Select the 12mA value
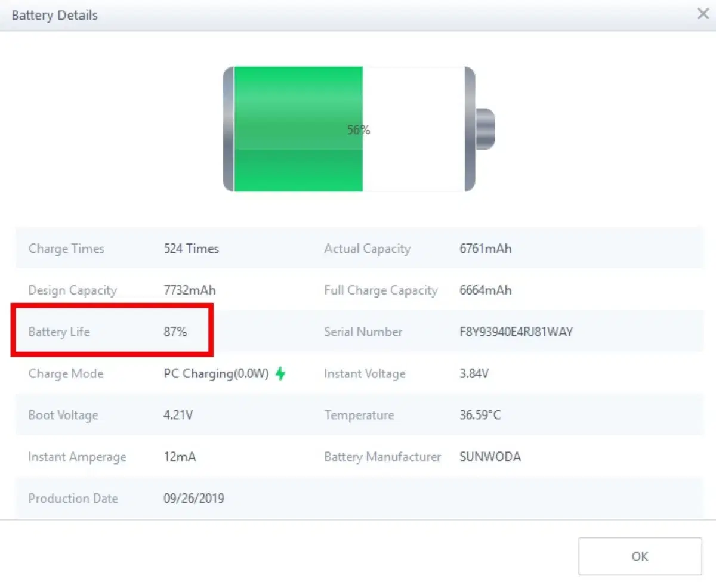 tap(180, 457)
